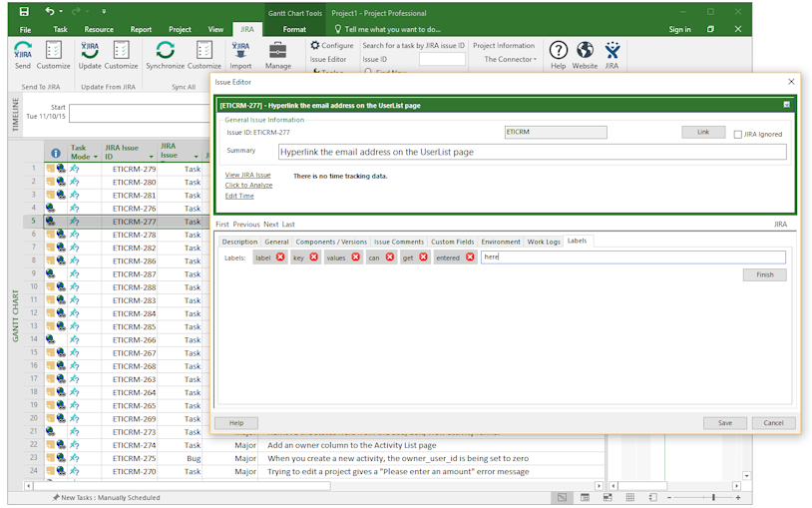The image size is (812, 508).
Task: Click the zoom in plus icon
Action: coord(738,498)
